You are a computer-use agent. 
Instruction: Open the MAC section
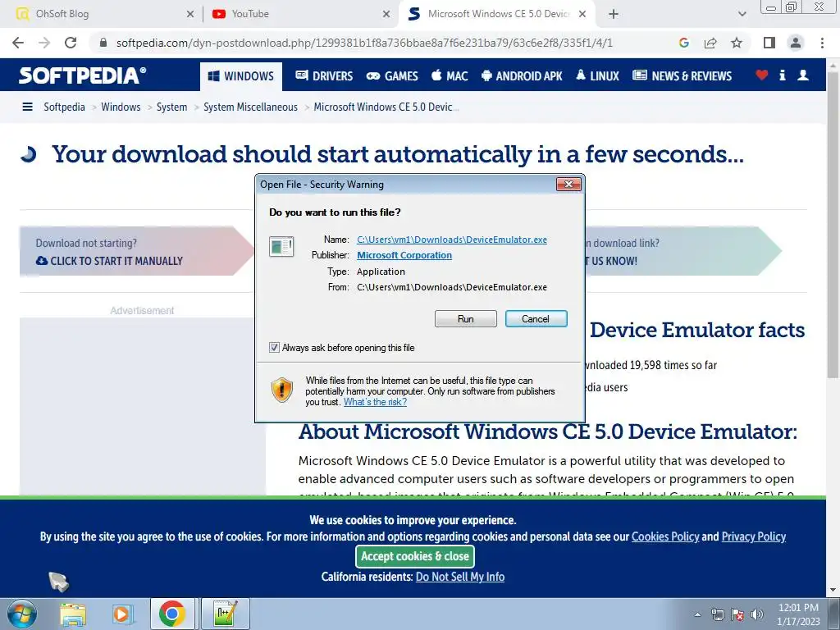(x=450, y=76)
